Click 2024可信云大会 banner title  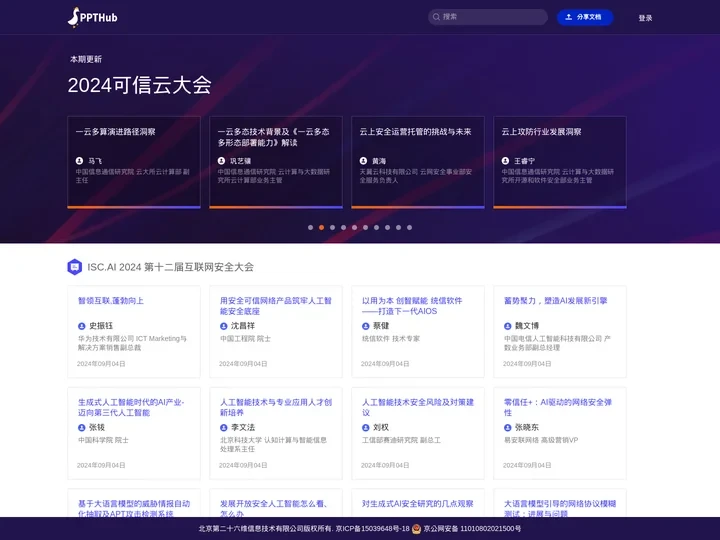pos(140,85)
